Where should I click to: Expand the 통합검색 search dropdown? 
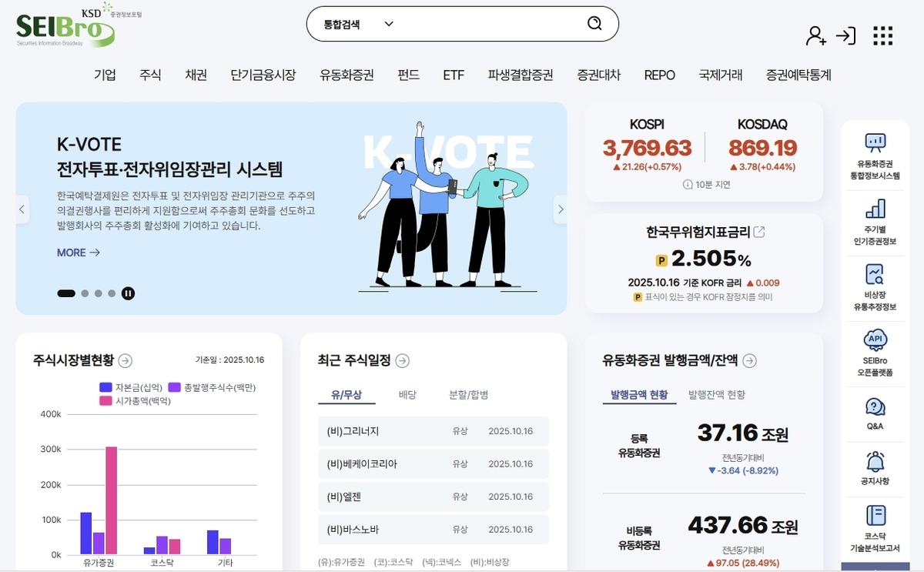pyautogui.click(x=359, y=24)
